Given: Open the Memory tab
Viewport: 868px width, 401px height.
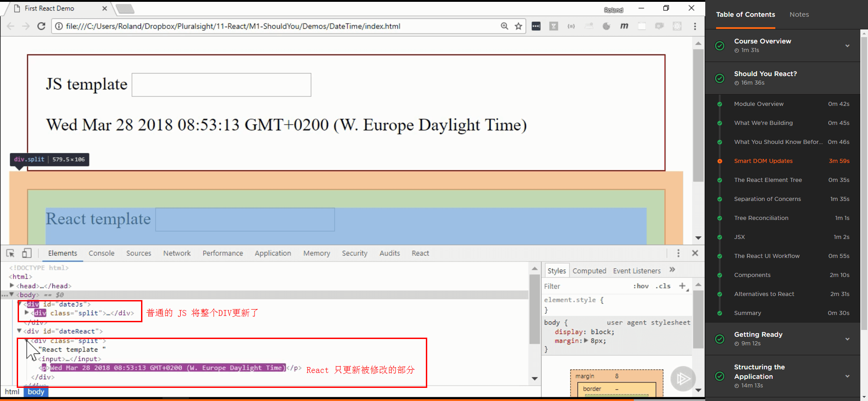Looking at the screenshot, I should (x=316, y=253).
